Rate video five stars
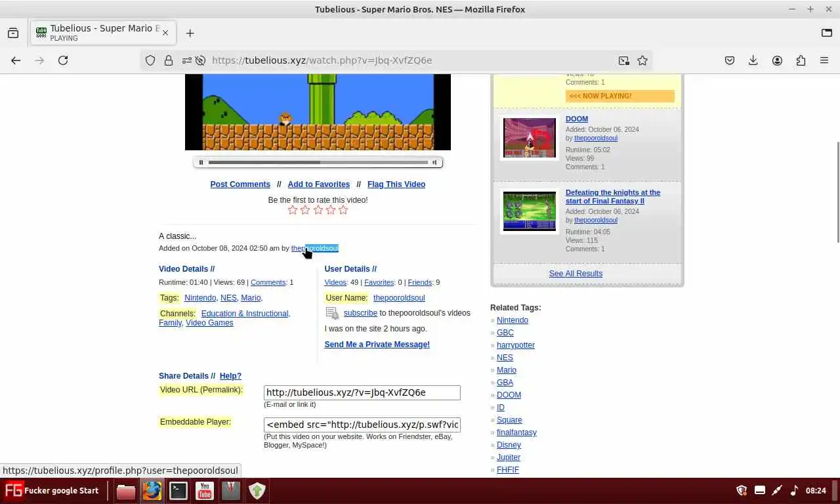840x504 pixels. (343, 210)
